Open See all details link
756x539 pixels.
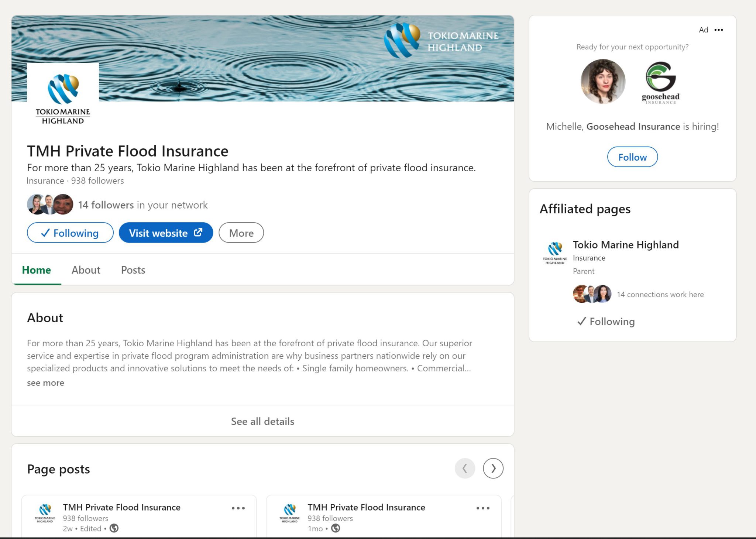(x=262, y=421)
